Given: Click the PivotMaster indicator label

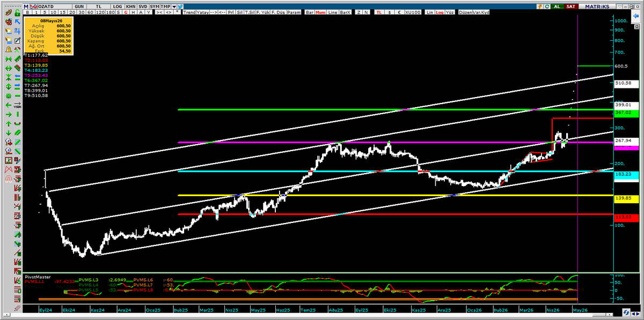Looking at the screenshot, I should click(x=38, y=277).
